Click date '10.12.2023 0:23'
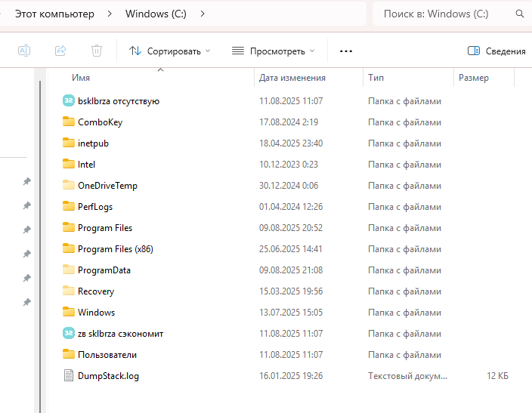Screen dimensions: 532x413 click(x=289, y=165)
